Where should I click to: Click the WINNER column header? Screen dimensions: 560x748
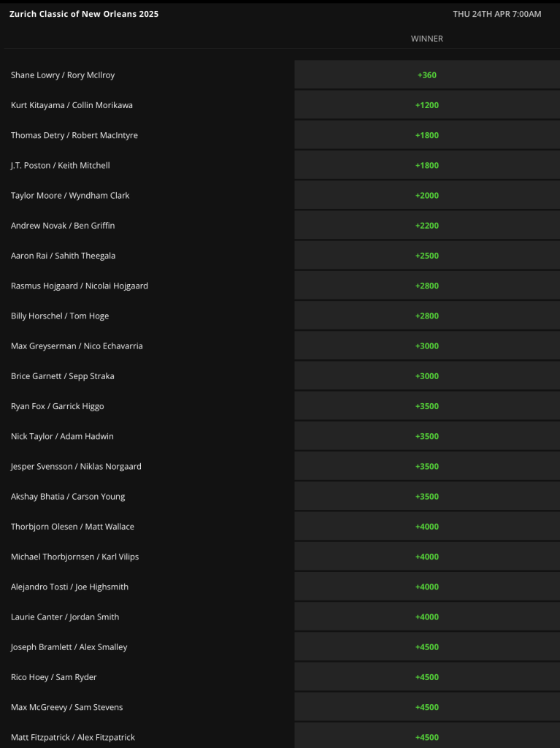427,39
